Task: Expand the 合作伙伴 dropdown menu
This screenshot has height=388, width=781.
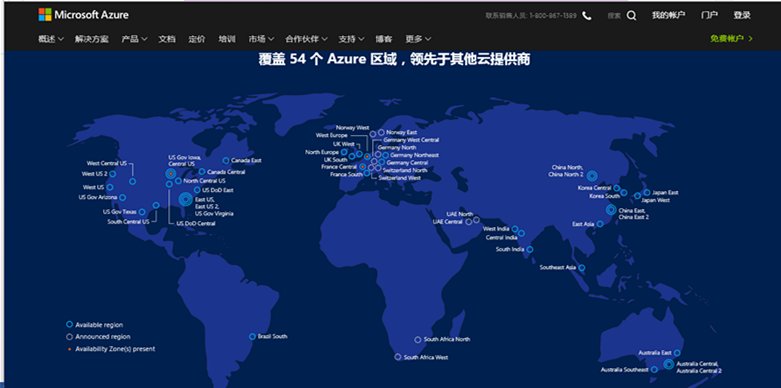Action: [306, 39]
